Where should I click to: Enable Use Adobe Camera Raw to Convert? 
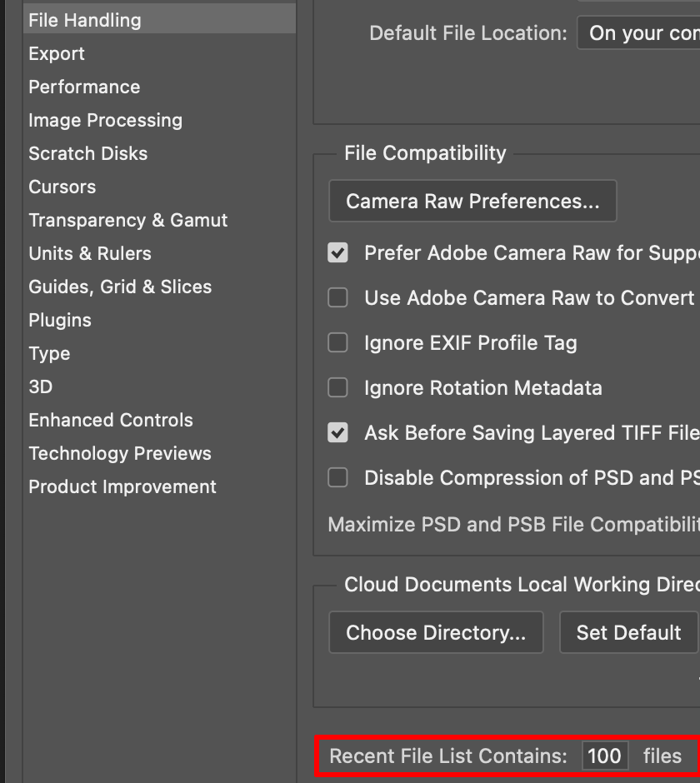click(337, 297)
